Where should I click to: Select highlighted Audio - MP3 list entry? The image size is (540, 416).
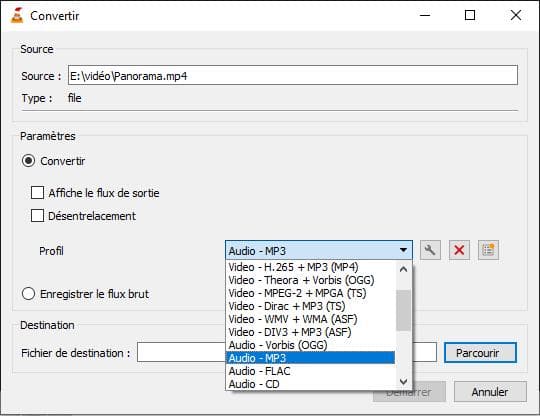pos(311,358)
